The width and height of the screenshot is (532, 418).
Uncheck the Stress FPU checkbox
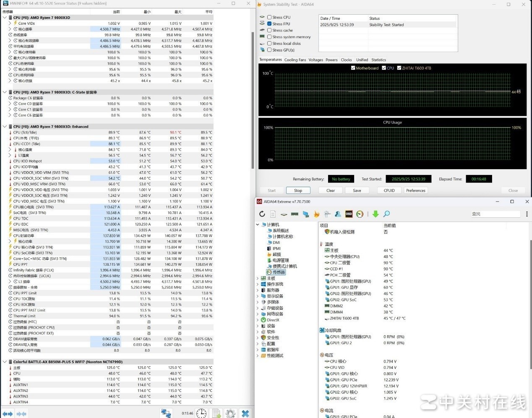269,24
